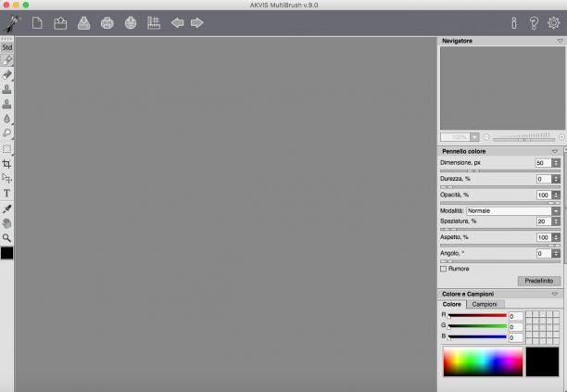The image size is (567, 392).
Task: Click the Opacità stepper arrows
Action: [x=556, y=195]
